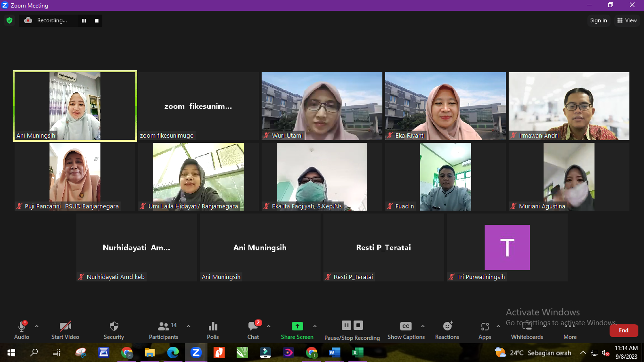644x362 pixels.
Task: Open the Polls icon in meeting toolbar
Action: coord(213,326)
